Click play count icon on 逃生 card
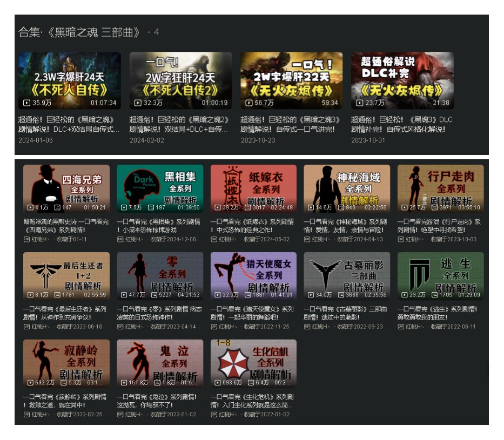The image size is (504, 440). pyautogui.click(x=405, y=295)
